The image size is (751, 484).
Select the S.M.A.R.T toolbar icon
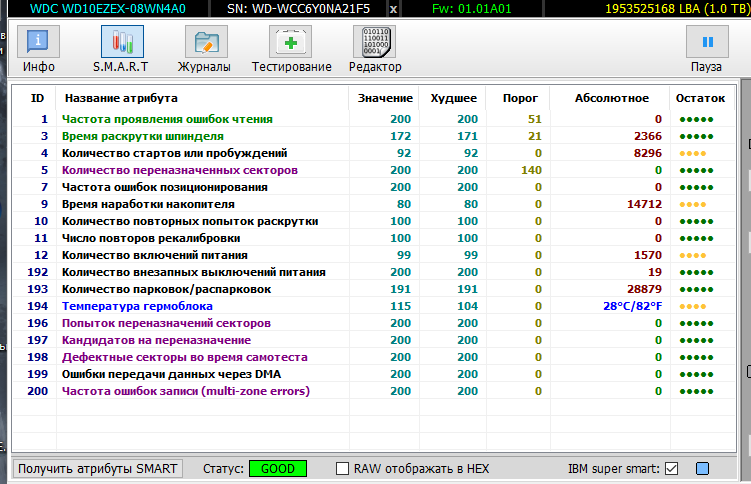pos(121,49)
